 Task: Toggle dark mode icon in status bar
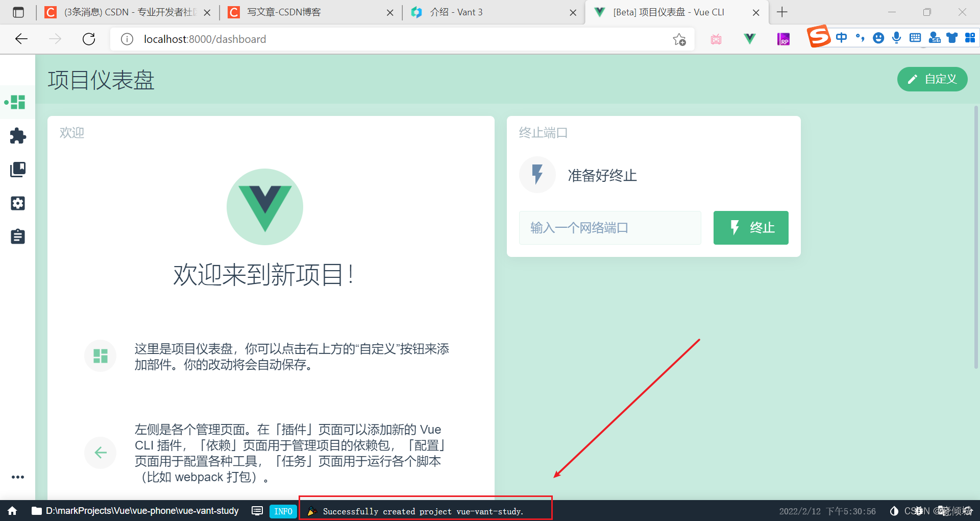click(x=894, y=511)
